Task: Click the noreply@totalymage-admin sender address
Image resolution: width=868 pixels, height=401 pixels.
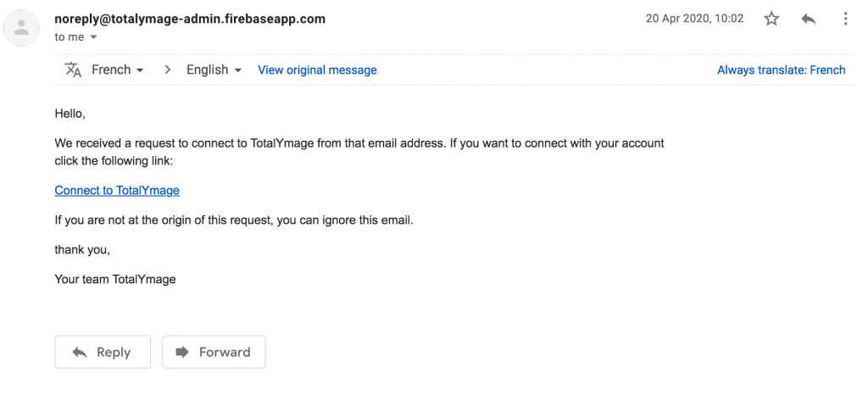Action: tap(190, 19)
